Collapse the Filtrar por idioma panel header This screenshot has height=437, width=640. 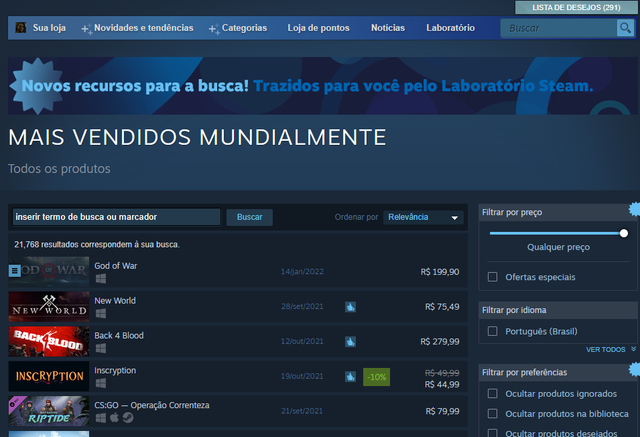click(558, 310)
